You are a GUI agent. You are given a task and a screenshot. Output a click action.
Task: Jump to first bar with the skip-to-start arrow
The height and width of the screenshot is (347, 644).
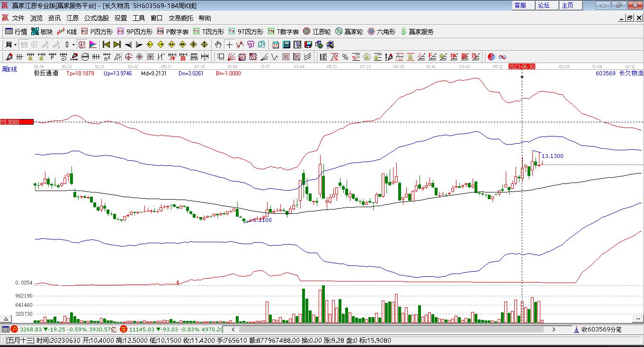pyautogui.click(x=106, y=45)
